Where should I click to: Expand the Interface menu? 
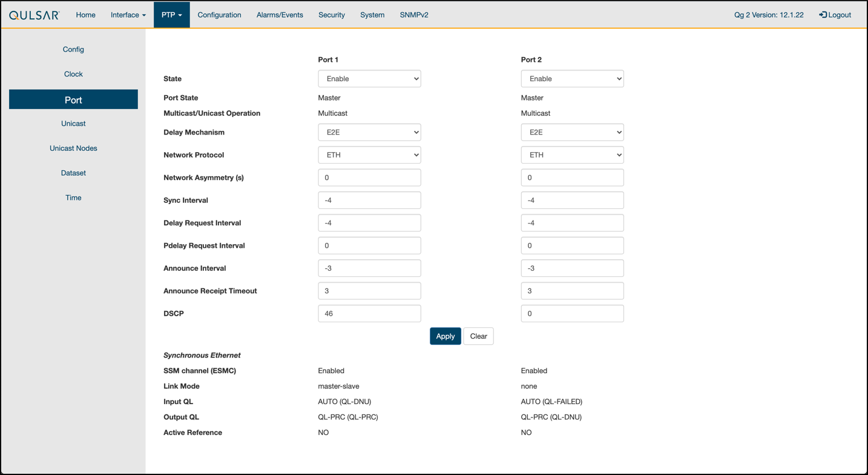point(128,15)
